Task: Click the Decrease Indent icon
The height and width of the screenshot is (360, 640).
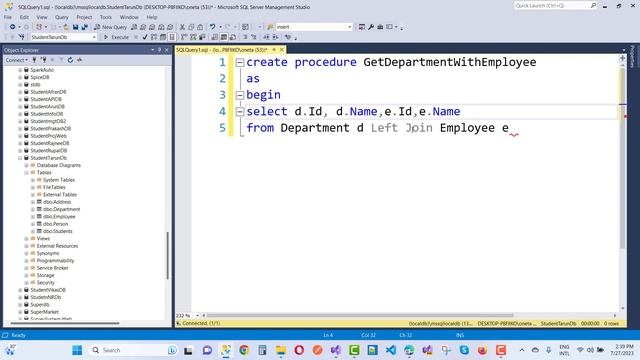Action: point(266,37)
